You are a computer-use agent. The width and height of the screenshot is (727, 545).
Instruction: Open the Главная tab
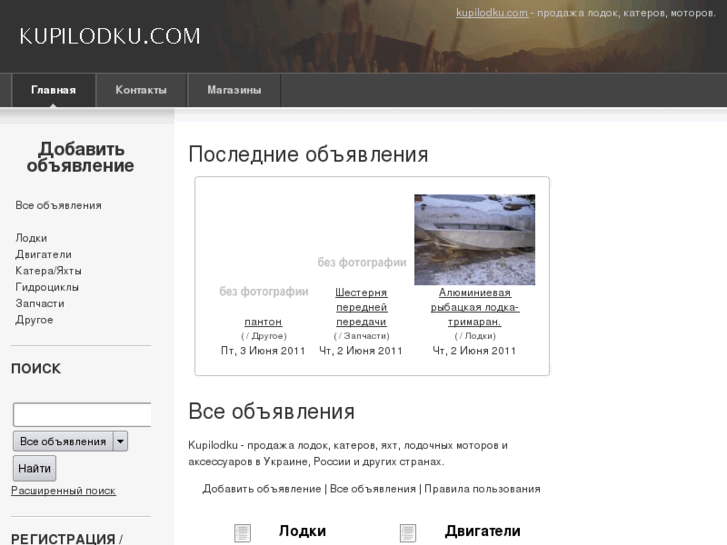[53, 90]
